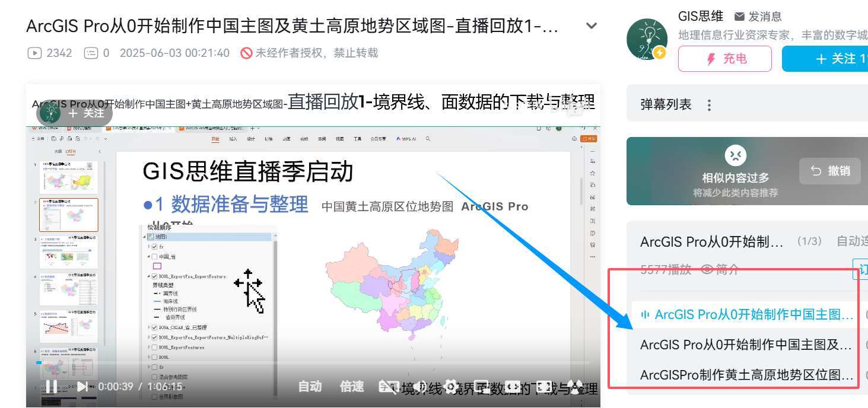The height and width of the screenshot is (408, 868).
Task: Toggle the MultipleRingBuf layer checkbox
Action: (x=154, y=337)
